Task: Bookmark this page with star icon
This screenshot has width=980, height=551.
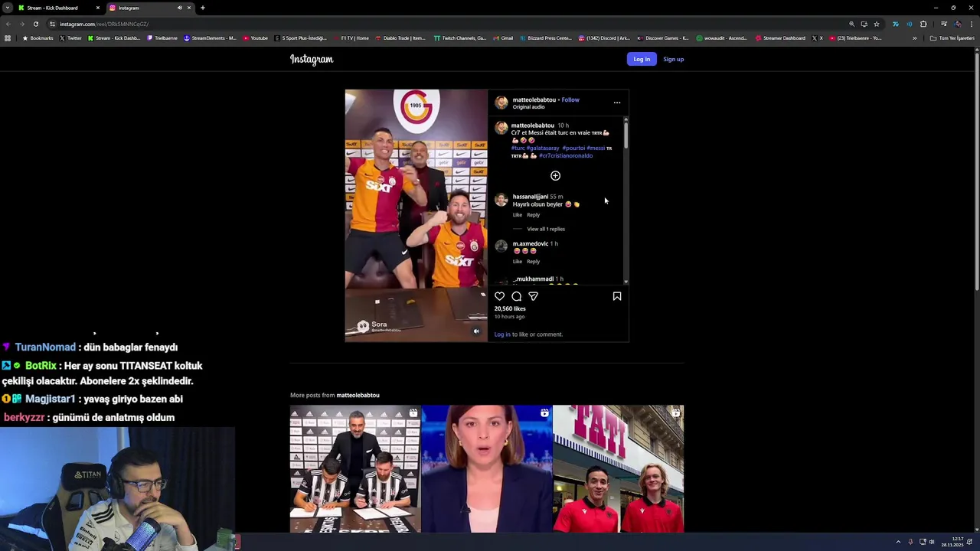Action: coord(877,24)
